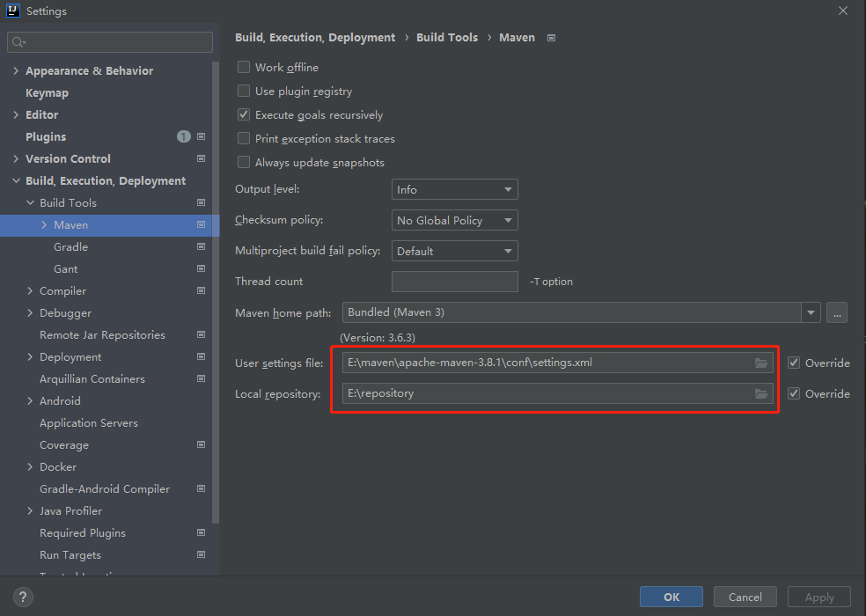Click the User settings file path field

pyautogui.click(x=558, y=363)
